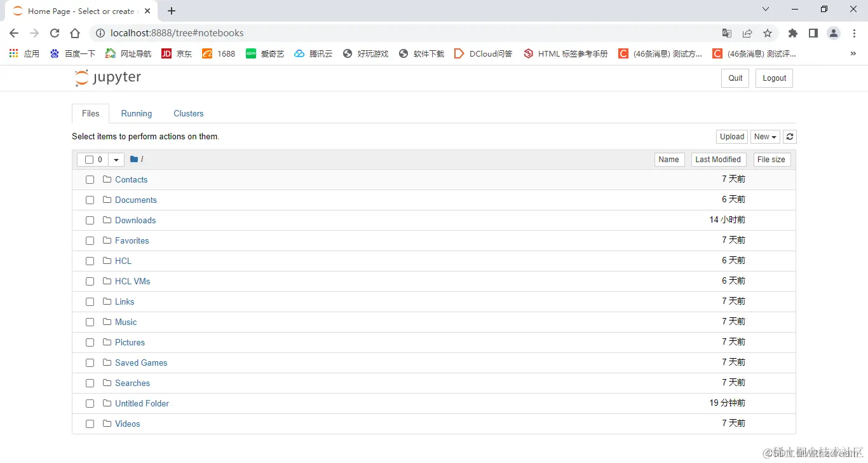
Task: Click the Upload button
Action: click(732, 137)
